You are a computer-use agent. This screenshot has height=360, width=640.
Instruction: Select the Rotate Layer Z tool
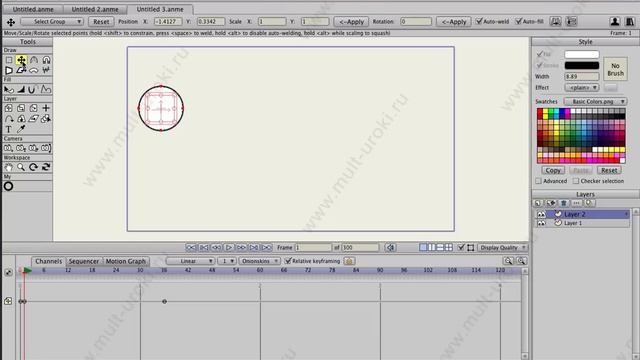[x=34, y=108]
